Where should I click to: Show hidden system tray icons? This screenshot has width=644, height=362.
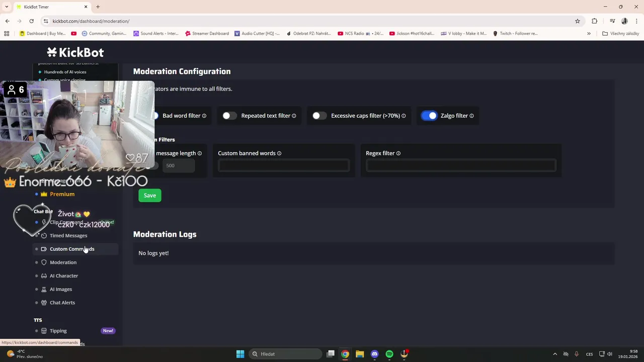tap(555, 354)
